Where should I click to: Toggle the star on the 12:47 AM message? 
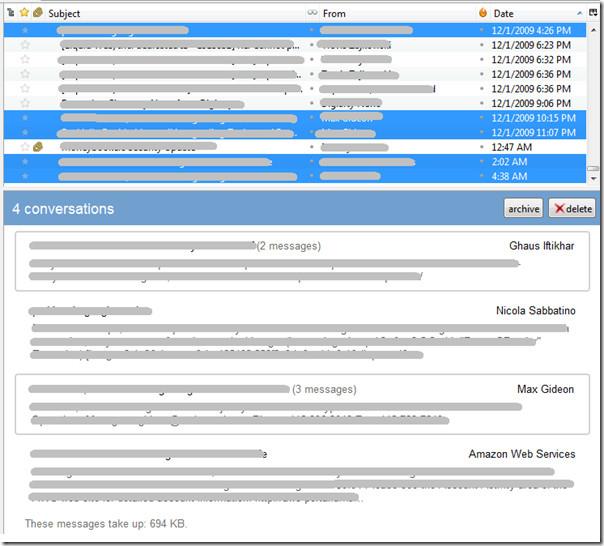(25, 146)
